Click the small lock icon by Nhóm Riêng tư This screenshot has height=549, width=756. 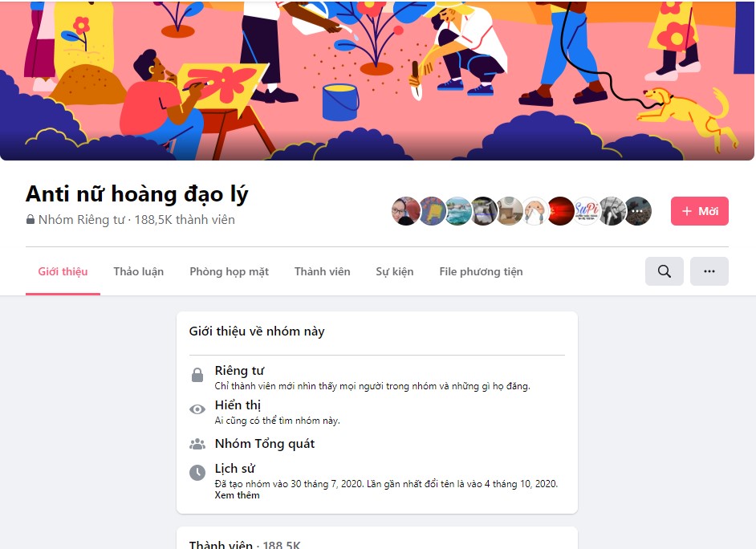tap(30, 220)
